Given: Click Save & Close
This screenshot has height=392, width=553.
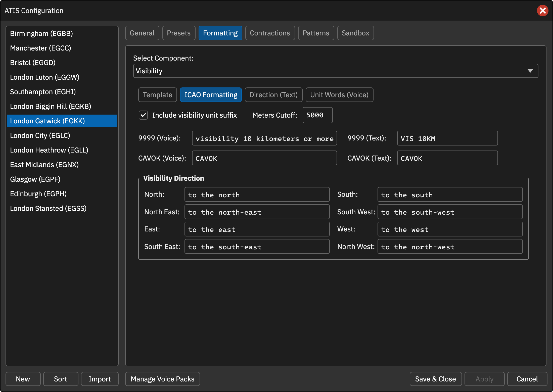Looking at the screenshot, I should tap(436, 379).
